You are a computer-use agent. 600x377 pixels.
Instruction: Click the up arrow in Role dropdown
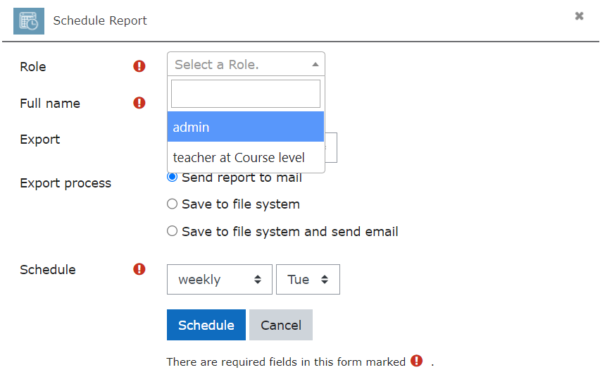tap(315, 64)
